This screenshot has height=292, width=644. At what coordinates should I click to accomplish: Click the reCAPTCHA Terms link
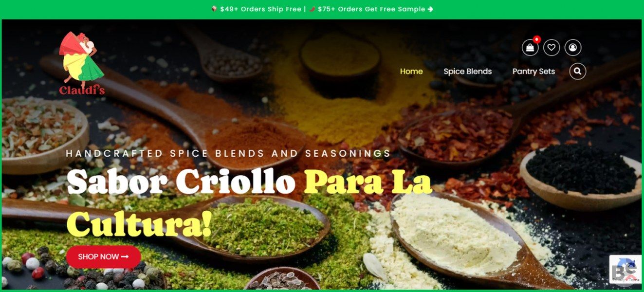634,280
